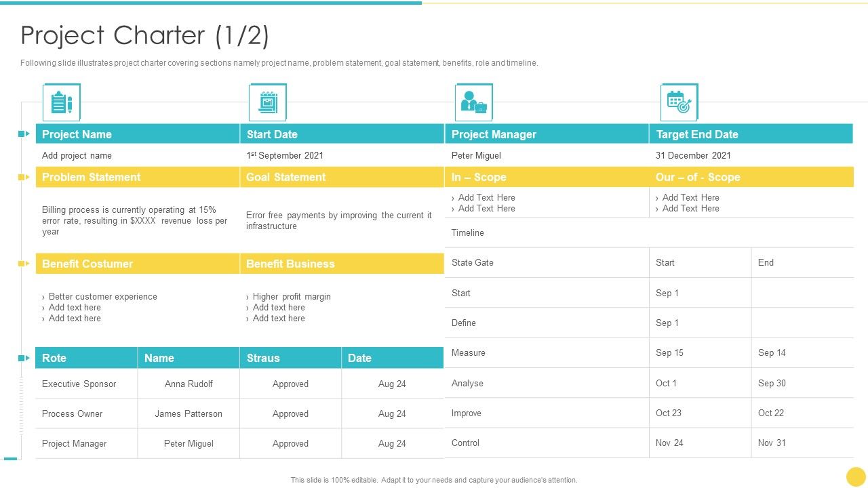Click the yellow circle in the slide corner

click(856, 476)
